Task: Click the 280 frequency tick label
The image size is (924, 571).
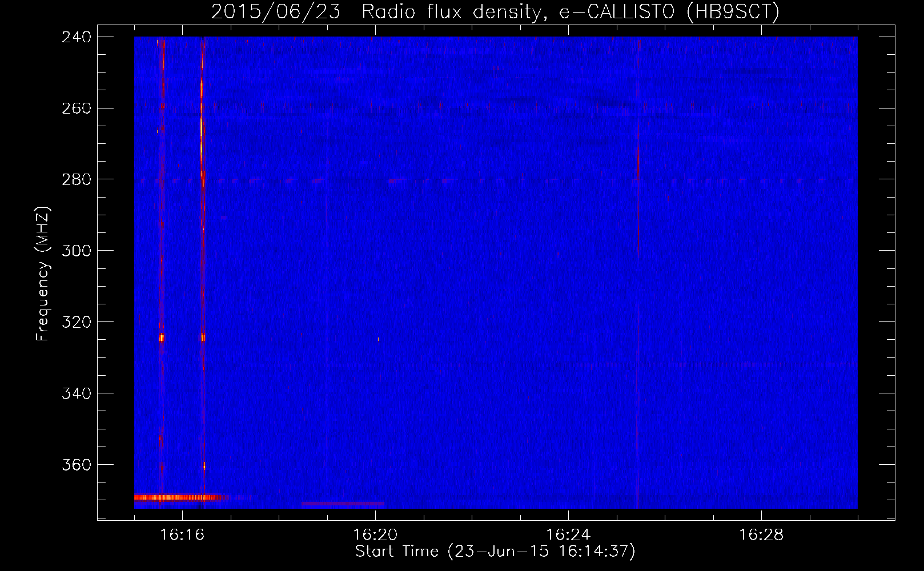Action: tap(77, 180)
